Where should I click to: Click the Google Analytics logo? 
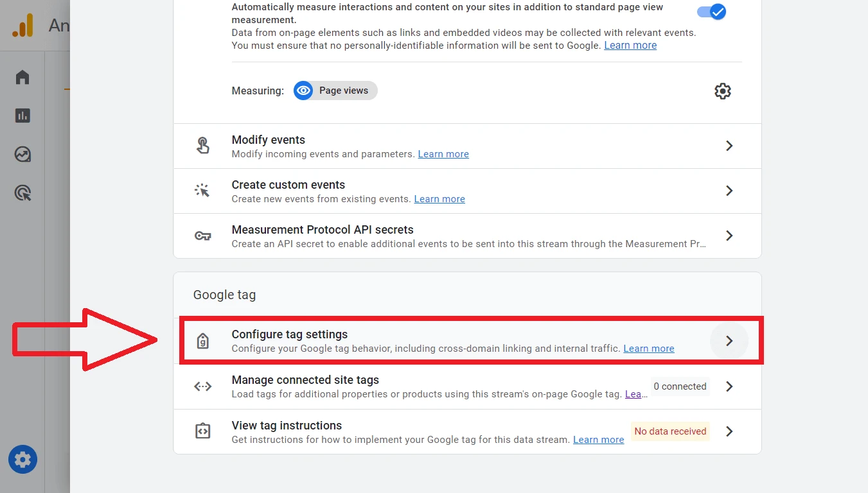23,26
